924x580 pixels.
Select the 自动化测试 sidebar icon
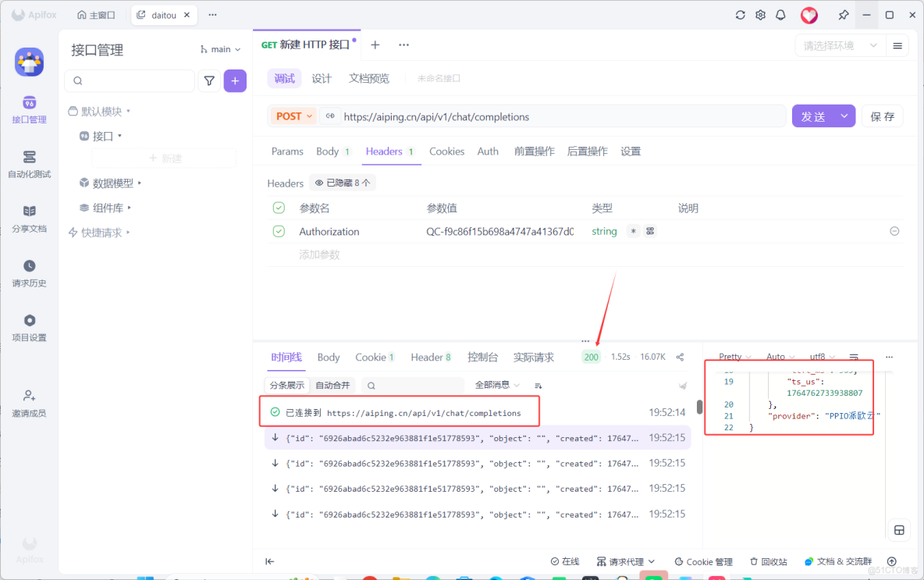pyautogui.click(x=29, y=164)
